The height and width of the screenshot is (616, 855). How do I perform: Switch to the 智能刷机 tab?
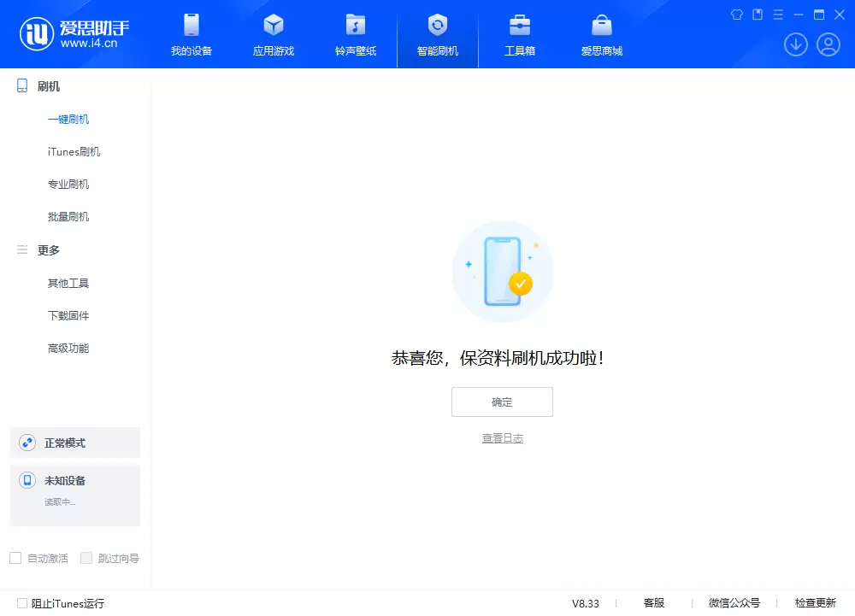tap(437, 34)
